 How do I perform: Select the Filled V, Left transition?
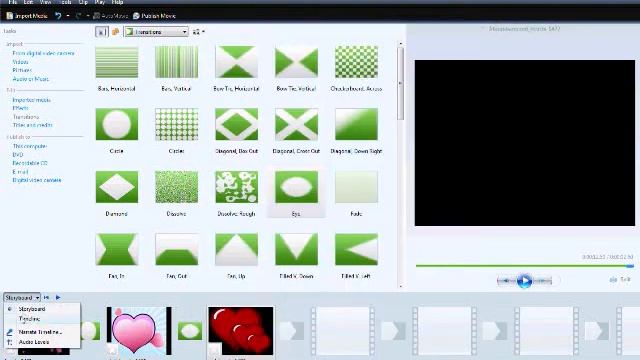(x=356, y=249)
